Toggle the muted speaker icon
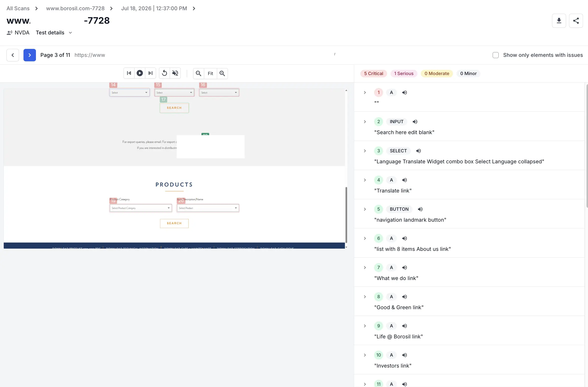 [x=175, y=73]
